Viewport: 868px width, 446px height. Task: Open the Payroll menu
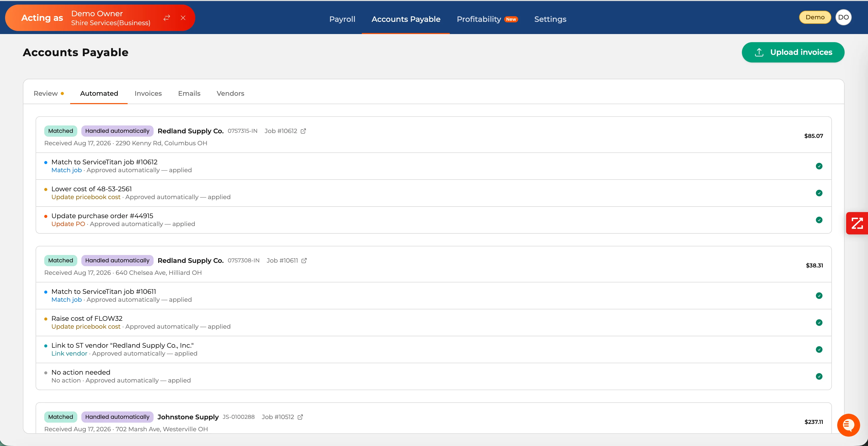click(342, 19)
